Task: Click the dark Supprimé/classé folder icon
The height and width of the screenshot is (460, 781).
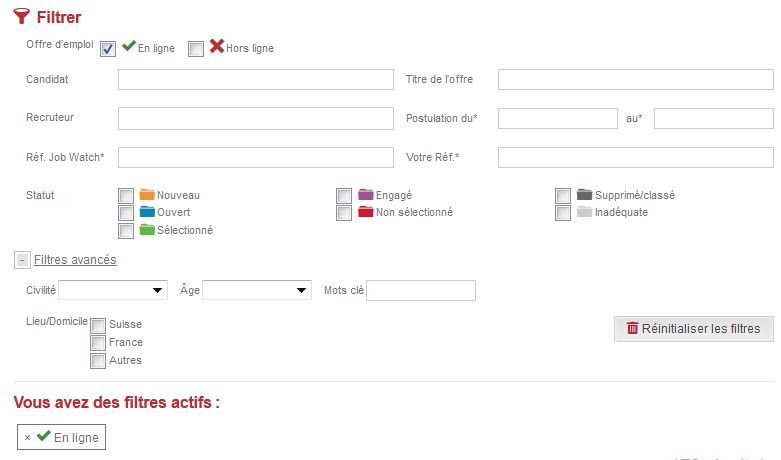Action: 584,194
